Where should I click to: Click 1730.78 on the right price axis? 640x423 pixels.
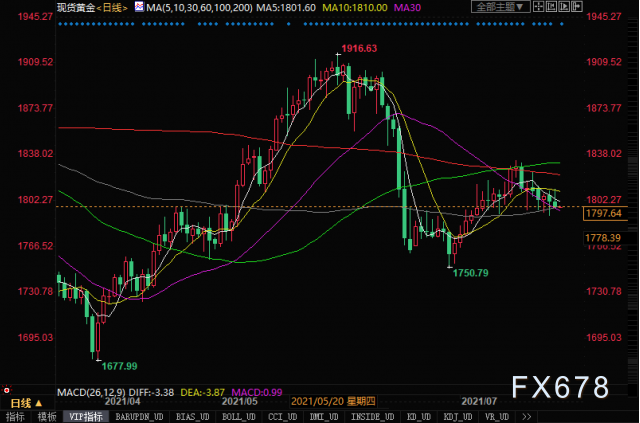[x=604, y=292]
